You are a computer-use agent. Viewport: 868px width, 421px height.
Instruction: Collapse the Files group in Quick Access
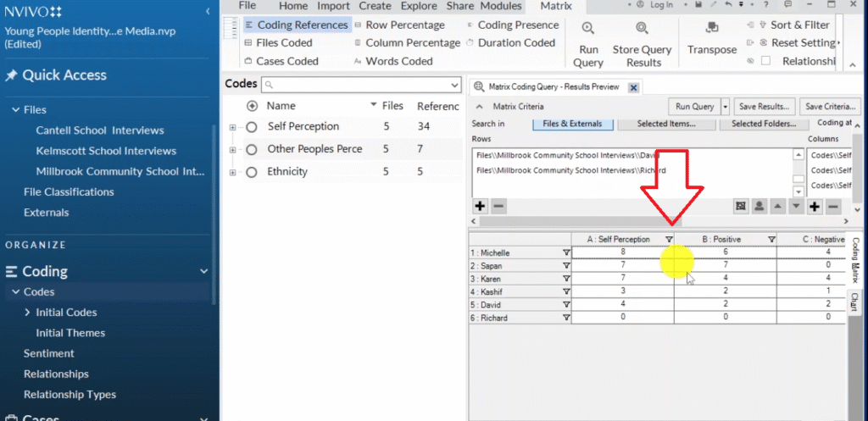tap(15, 110)
